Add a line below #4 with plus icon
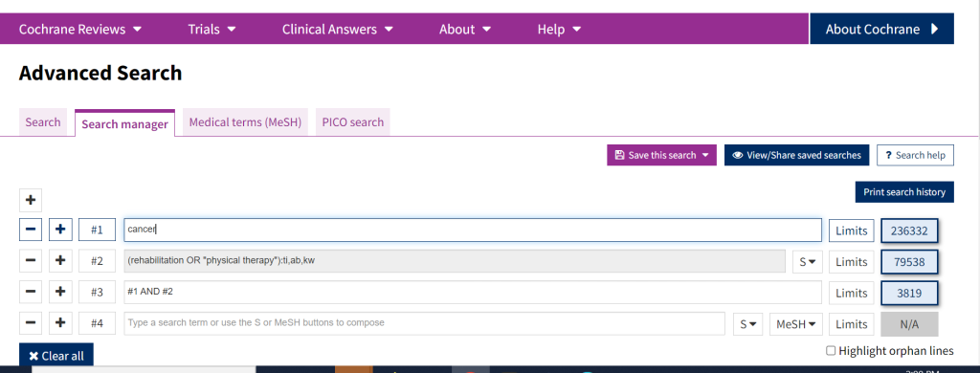This screenshot has height=373, width=980. (x=60, y=323)
